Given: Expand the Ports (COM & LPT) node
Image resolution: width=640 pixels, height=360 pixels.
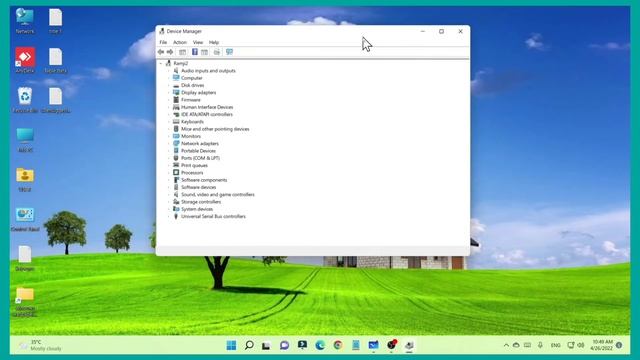Looking at the screenshot, I should [169, 158].
